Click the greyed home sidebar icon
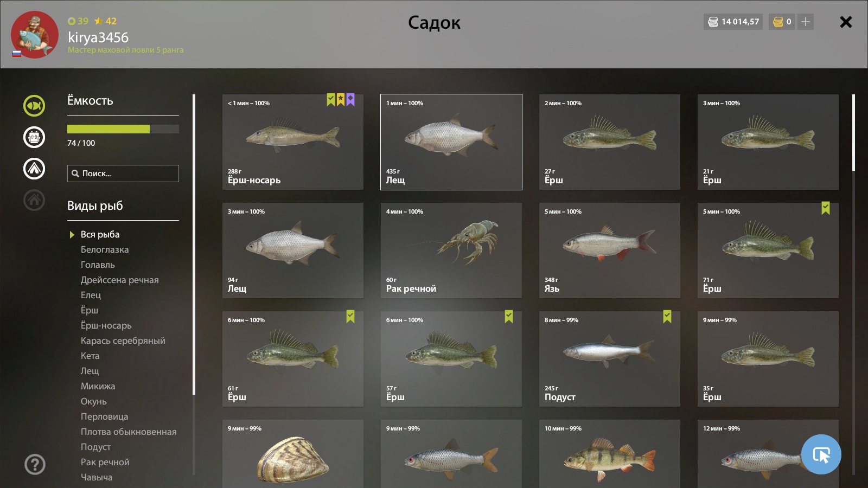 point(34,200)
